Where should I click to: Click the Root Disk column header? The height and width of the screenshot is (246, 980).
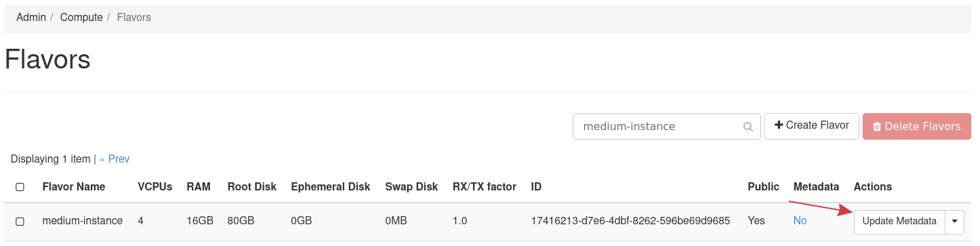[x=251, y=186]
